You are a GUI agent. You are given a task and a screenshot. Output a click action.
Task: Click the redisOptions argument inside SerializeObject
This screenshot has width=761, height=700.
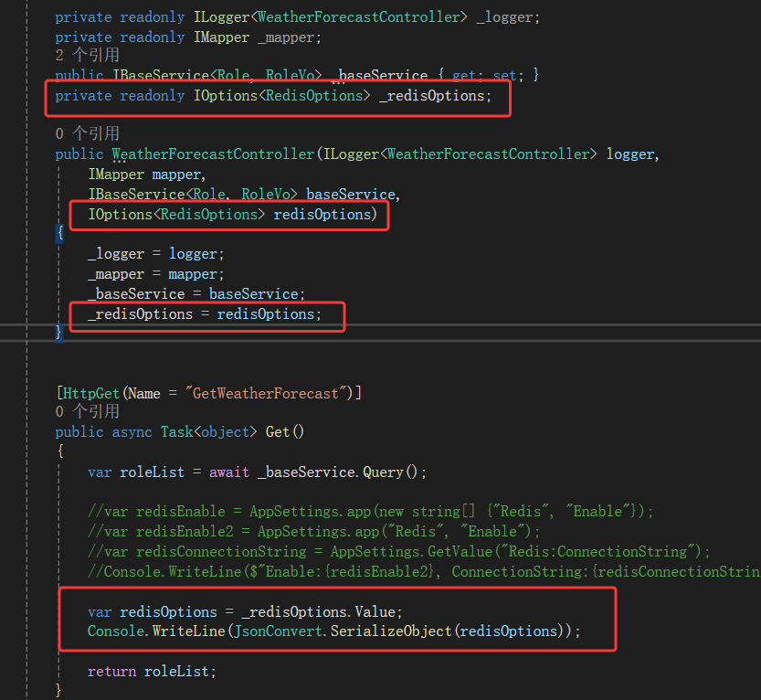point(508,631)
